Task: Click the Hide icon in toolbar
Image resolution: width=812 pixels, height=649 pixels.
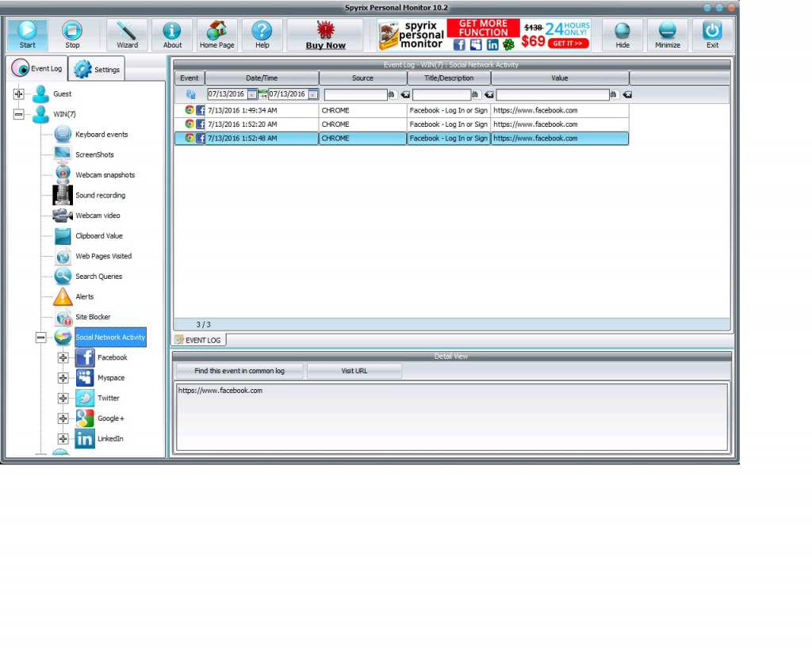Action: [622, 35]
